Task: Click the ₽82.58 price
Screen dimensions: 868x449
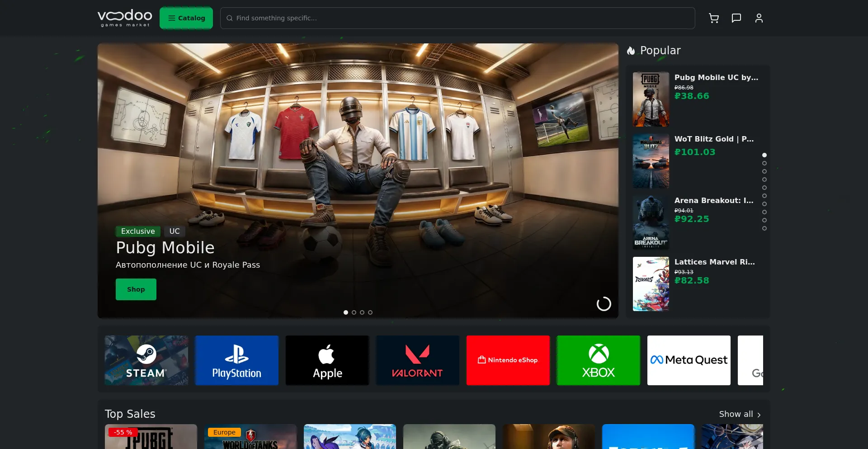Action: (692, 280)
